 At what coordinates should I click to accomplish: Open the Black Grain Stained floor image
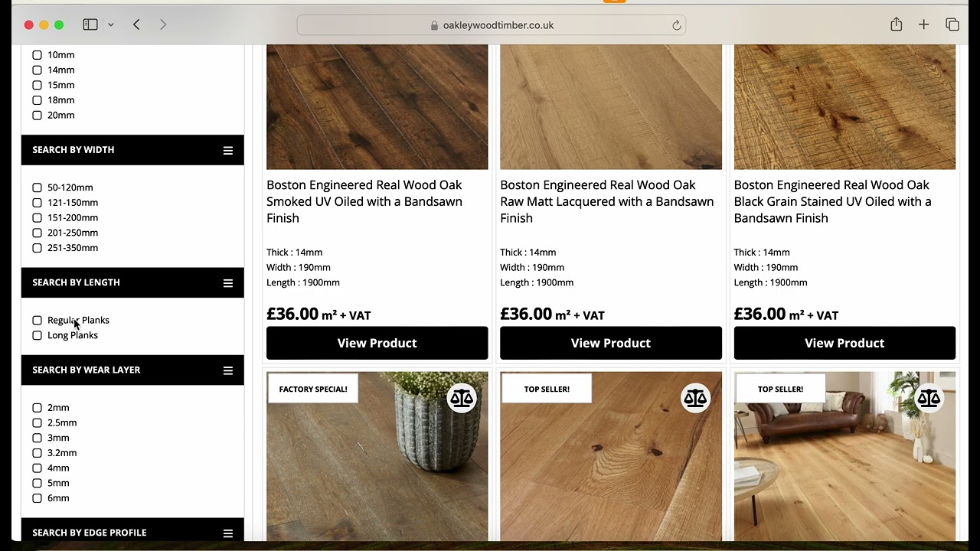[x=844, y=107]
